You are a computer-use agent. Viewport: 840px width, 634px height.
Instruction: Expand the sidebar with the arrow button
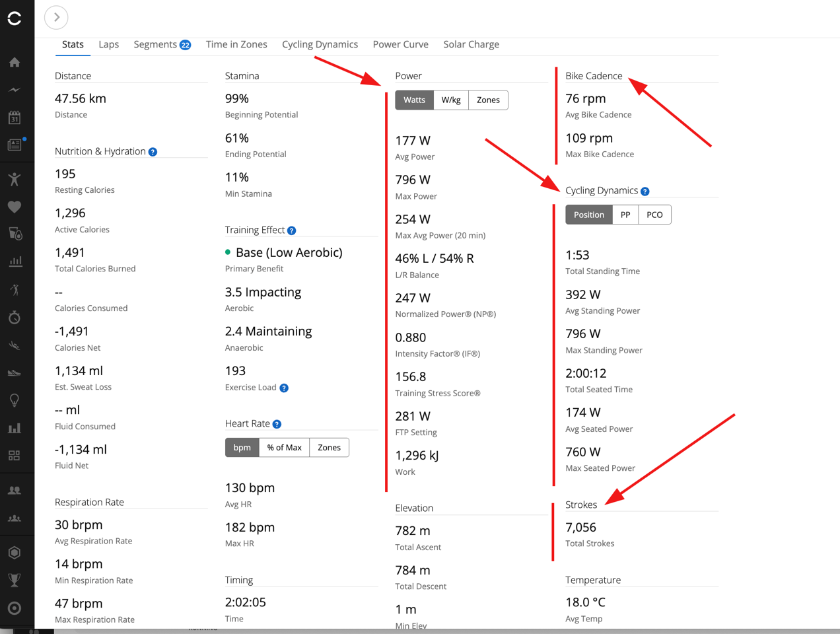pos(57,17)
